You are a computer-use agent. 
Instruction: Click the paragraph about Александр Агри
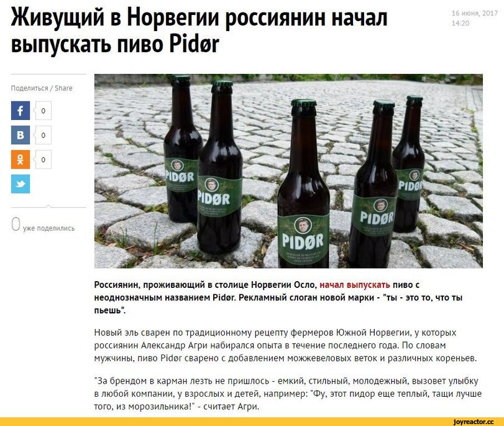[285, 345]
